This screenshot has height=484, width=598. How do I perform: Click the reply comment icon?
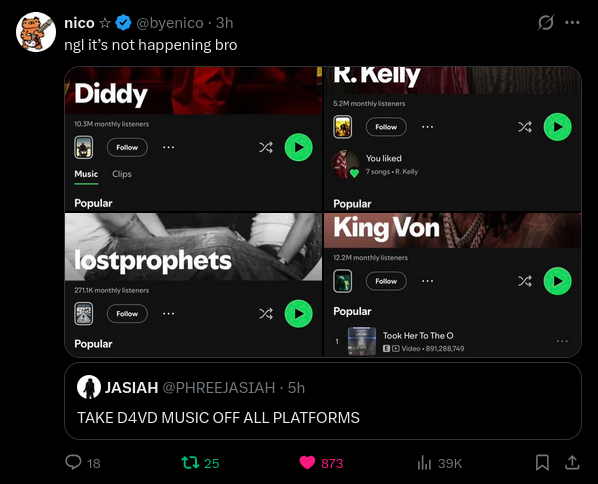(73, 462)
